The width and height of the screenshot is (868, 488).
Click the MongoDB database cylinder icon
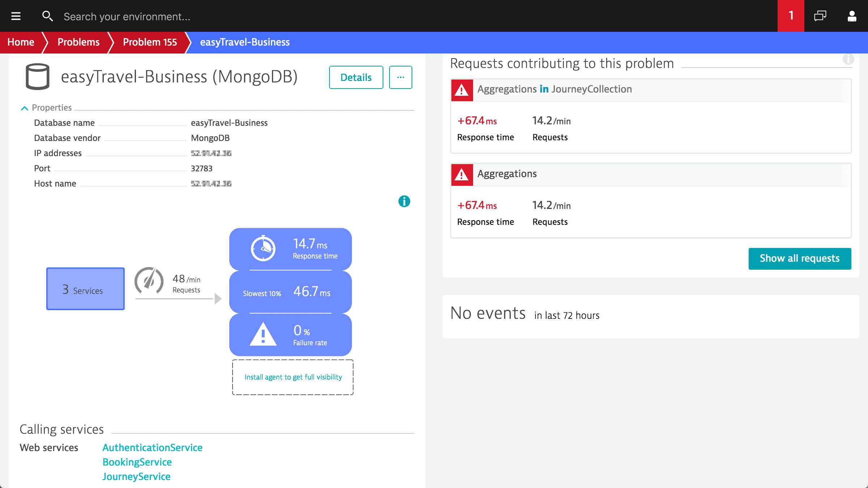(x=37, y=77)
